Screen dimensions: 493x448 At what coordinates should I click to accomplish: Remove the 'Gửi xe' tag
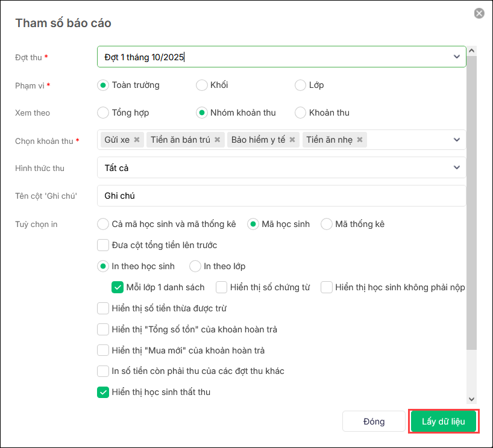coord(137,140)
